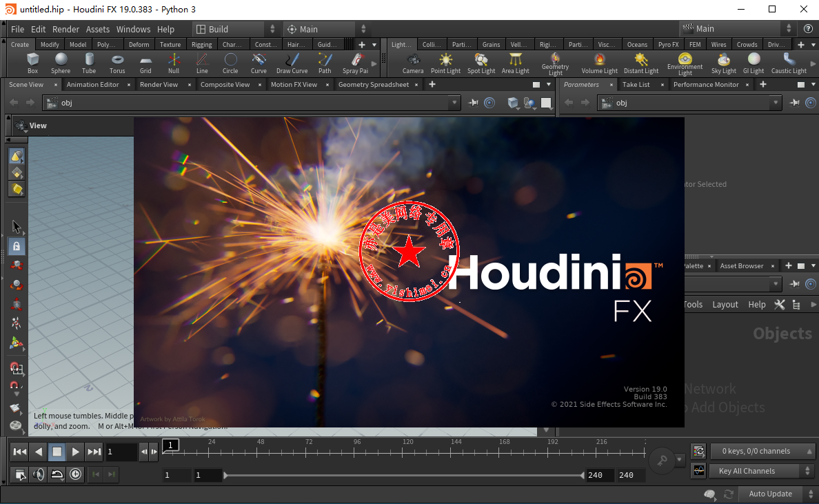The image size is (819, 504).
Task: Open the Render menu
Action: click(65, 29)
